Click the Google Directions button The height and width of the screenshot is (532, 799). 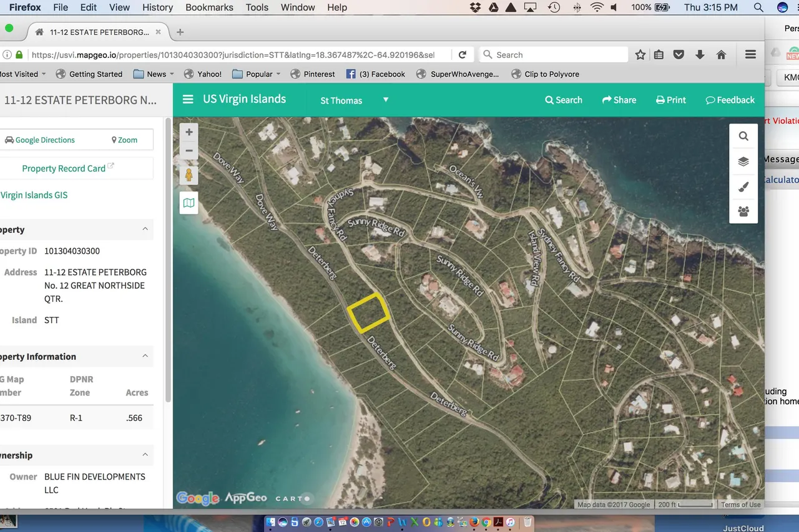point(39,140)
